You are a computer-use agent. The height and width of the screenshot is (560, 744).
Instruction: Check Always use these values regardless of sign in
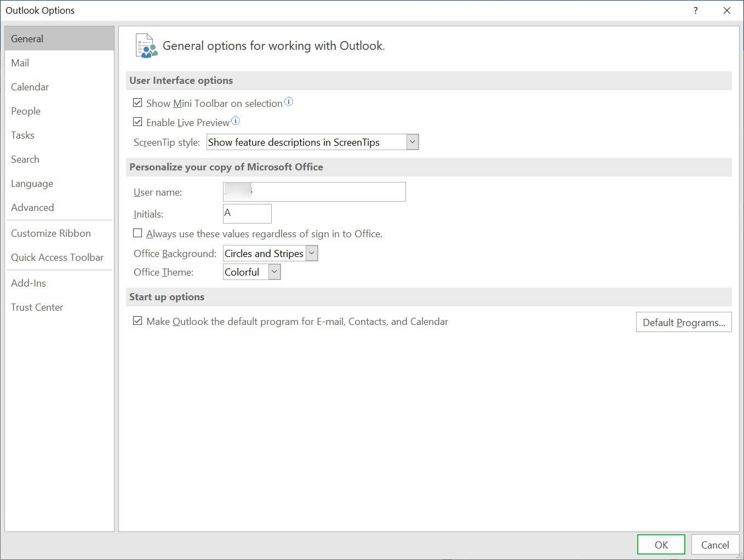coord(138,233)
